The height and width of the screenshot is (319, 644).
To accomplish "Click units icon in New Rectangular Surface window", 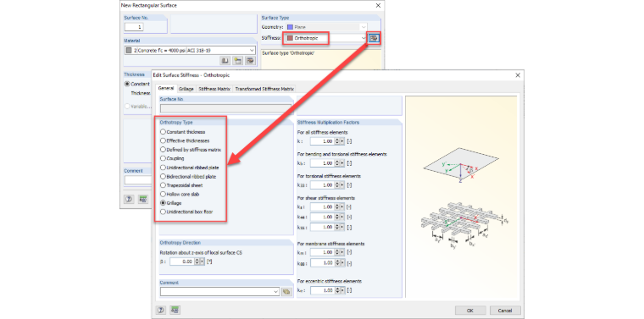I will click(x=143, y=199).
